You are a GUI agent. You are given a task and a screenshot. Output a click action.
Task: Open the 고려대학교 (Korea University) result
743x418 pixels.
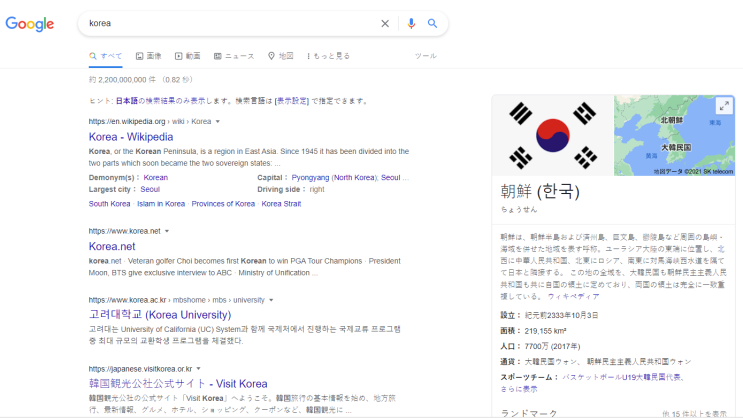pyautogui.click(x=160, y=315)
